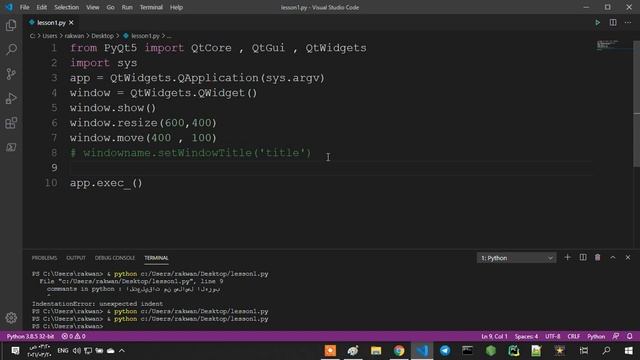Place cursor on empty line 9

(x=331, y=168)
